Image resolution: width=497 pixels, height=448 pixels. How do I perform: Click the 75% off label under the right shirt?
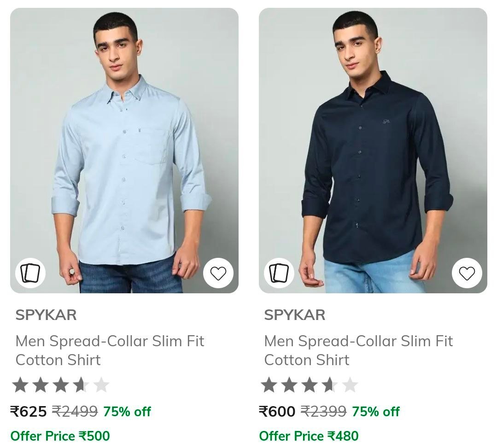click(x=375, y=412)
